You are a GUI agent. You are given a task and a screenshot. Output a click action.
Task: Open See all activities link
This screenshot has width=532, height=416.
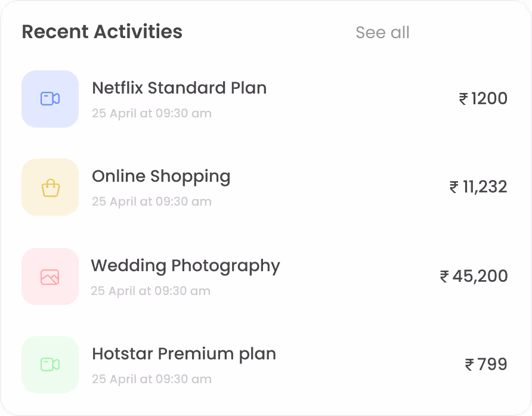pyautogui.click(x=382, y=33)
